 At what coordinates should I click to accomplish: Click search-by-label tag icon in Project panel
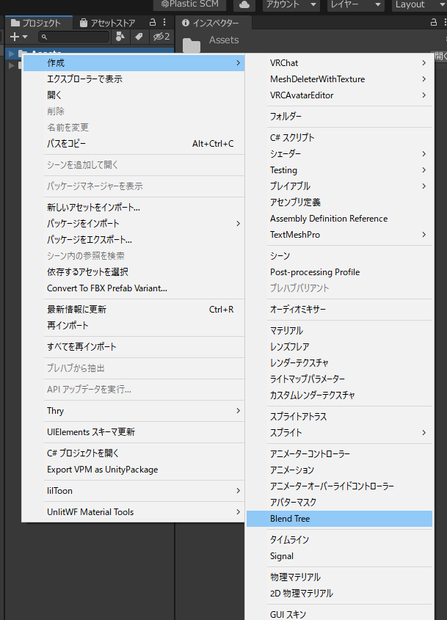point(139,37)
